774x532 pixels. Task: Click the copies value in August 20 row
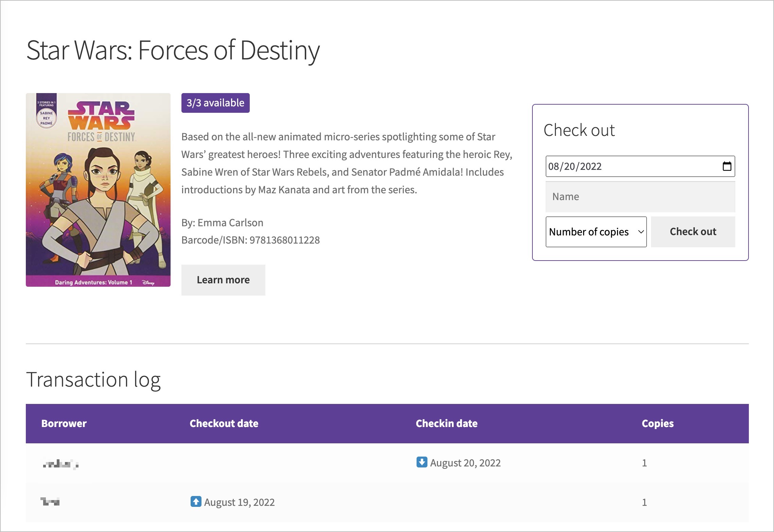coord(644,463)
